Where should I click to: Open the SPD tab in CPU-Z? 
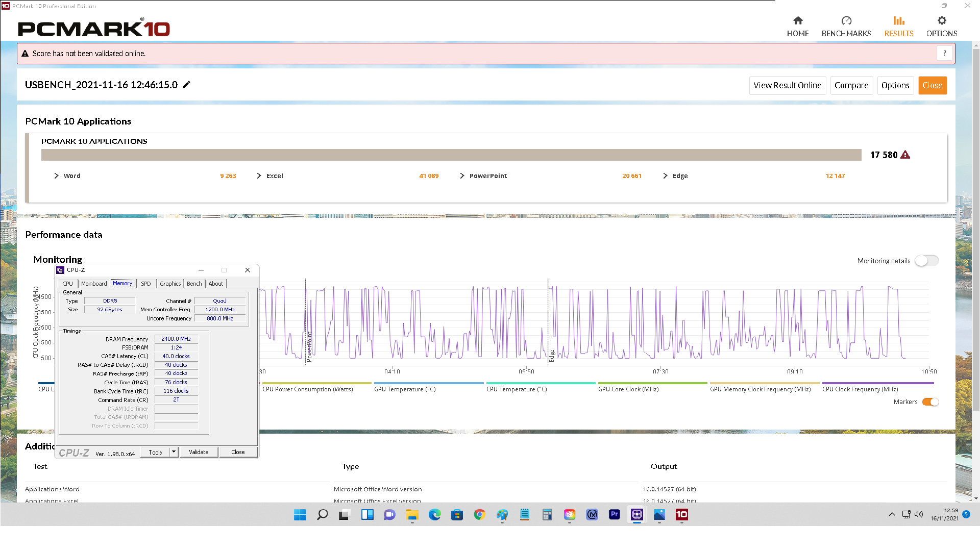click(146, 284)
